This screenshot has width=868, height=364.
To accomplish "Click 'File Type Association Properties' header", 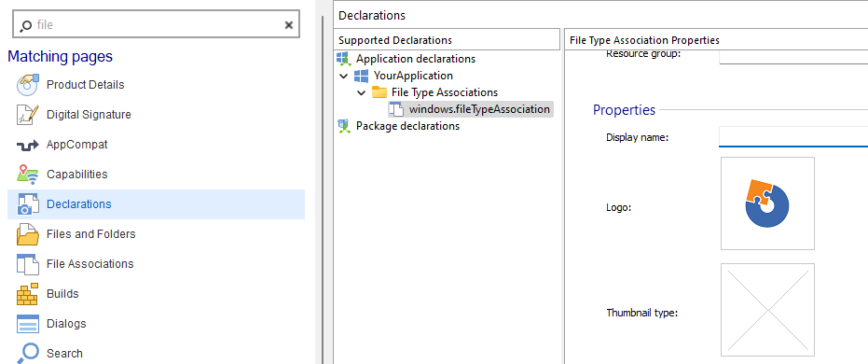I will pyautogui.click(x=644, y=40).
